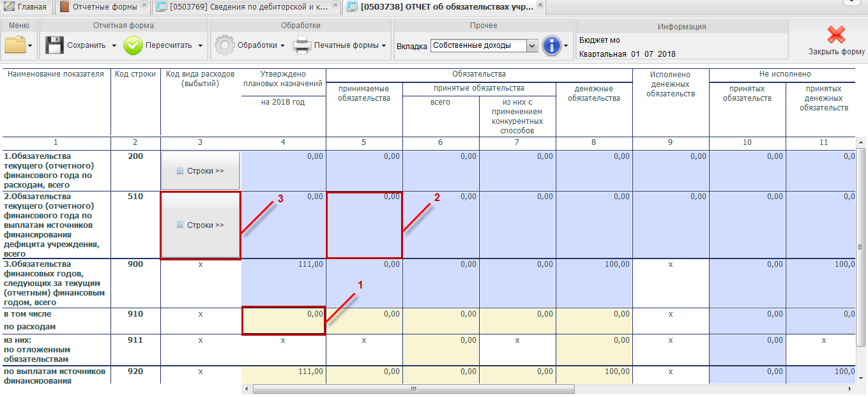Open the Обработки dropdown arrow
868x397 pixels.
pos(282,46)
